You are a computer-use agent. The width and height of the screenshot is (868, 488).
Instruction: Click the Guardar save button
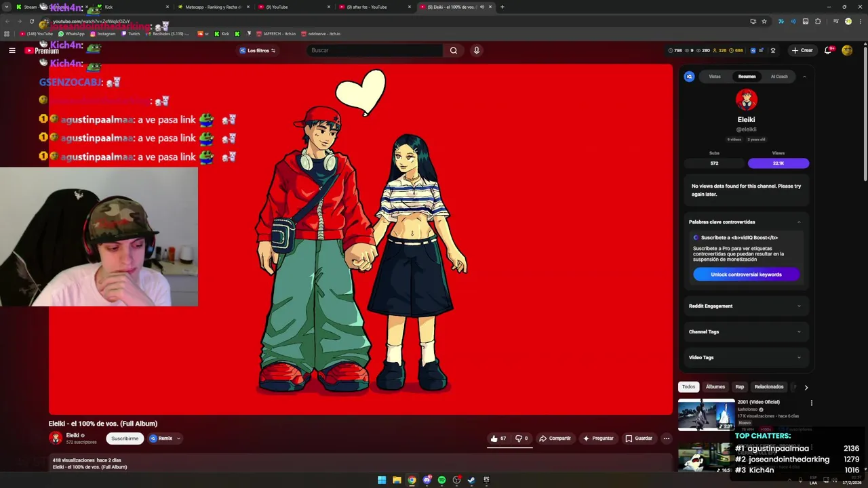tap(639, 439)
